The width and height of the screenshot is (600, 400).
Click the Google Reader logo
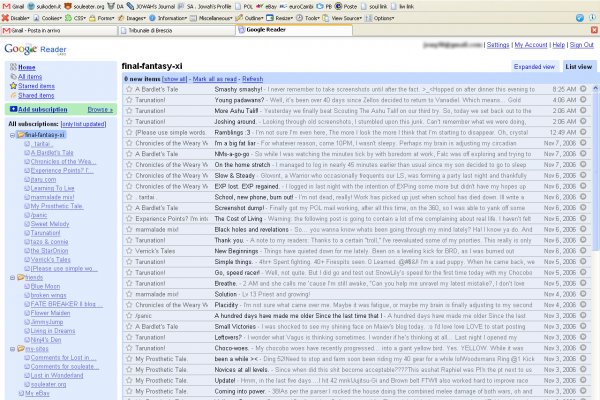(x=35, y=49)
